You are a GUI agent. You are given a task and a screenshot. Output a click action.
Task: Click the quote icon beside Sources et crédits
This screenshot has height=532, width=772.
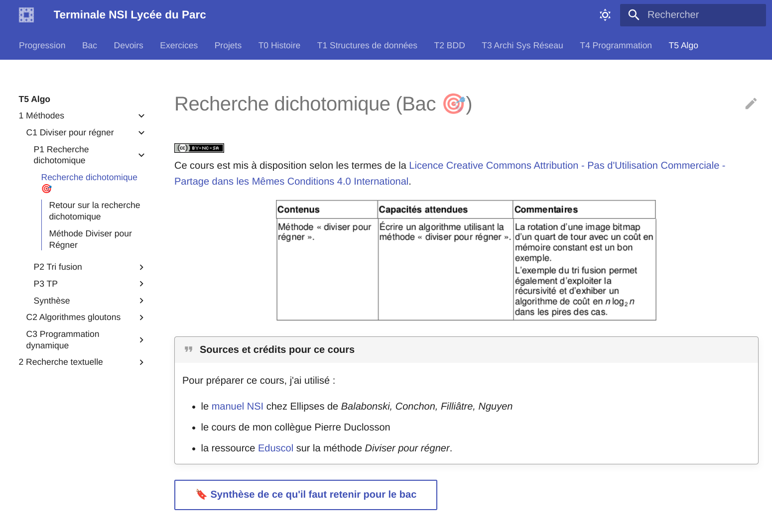click(x=188, y=349)
